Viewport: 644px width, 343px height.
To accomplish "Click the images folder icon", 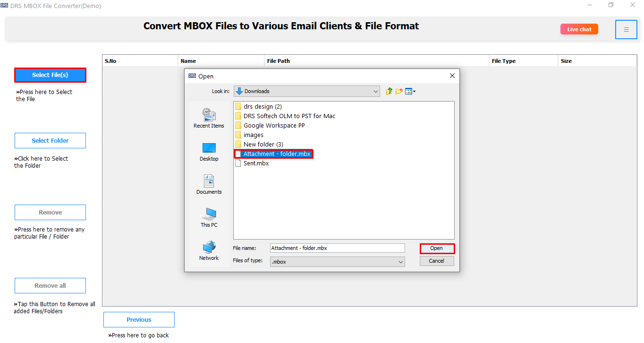I will click(x=238, y=135).
